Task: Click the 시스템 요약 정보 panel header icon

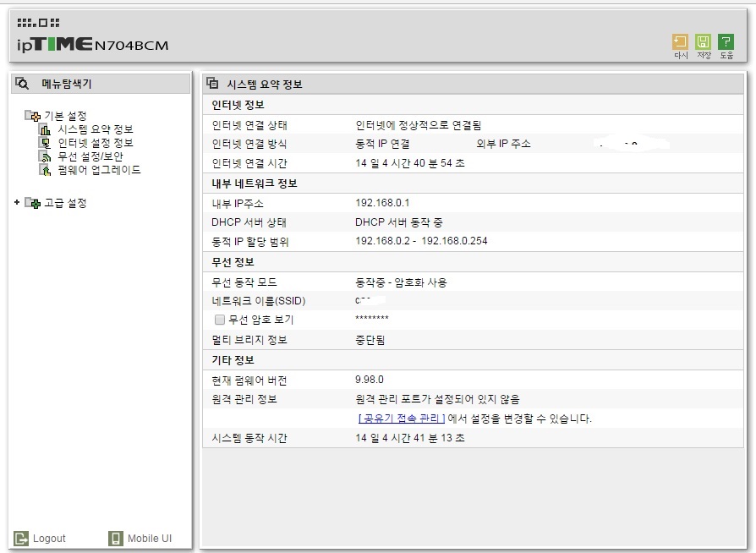Action: (x=212, y=84)
